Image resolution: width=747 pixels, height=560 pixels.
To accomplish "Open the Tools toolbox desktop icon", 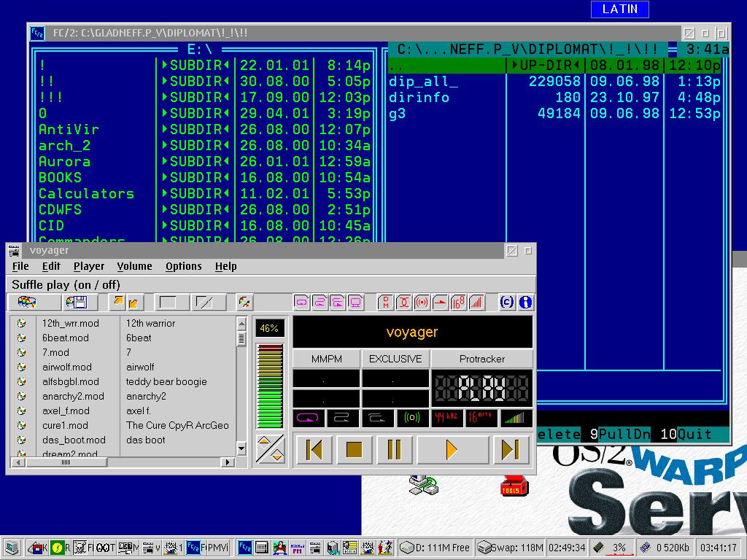I will 514,486.
